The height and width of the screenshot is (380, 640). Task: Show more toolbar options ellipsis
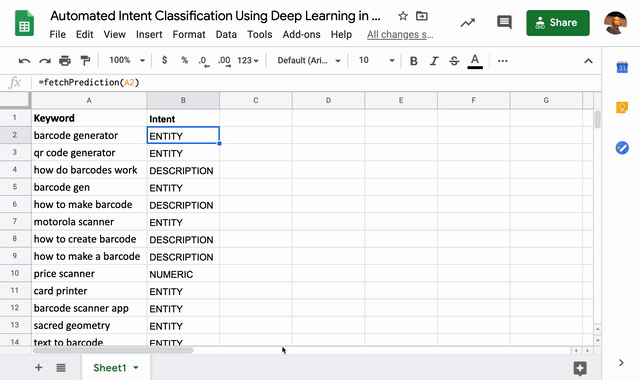point(502,61)
